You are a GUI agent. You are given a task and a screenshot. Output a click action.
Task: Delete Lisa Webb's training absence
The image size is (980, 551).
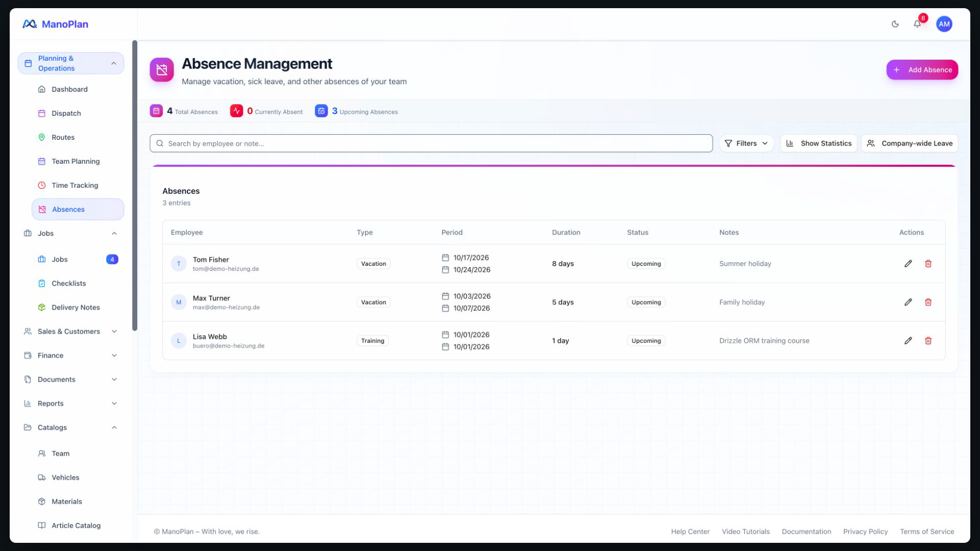tap(928, 341)
